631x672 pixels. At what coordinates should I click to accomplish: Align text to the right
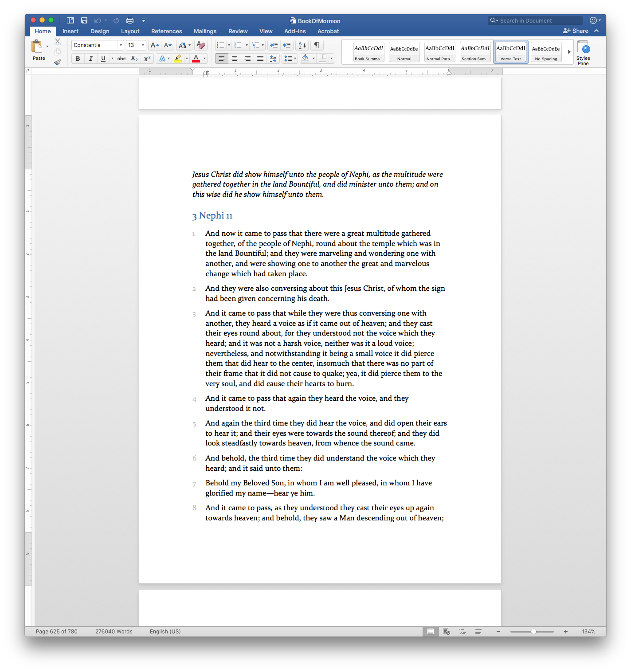point(247,59)
